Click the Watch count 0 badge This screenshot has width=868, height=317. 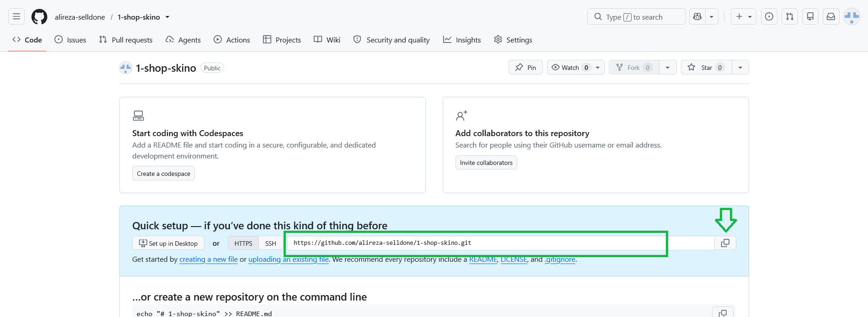tap(586, 68)
